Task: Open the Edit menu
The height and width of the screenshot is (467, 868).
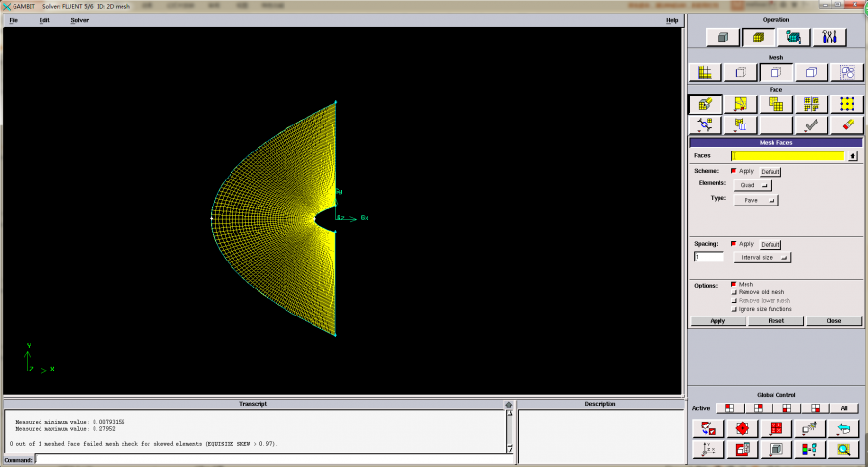Action: (44, 20)
